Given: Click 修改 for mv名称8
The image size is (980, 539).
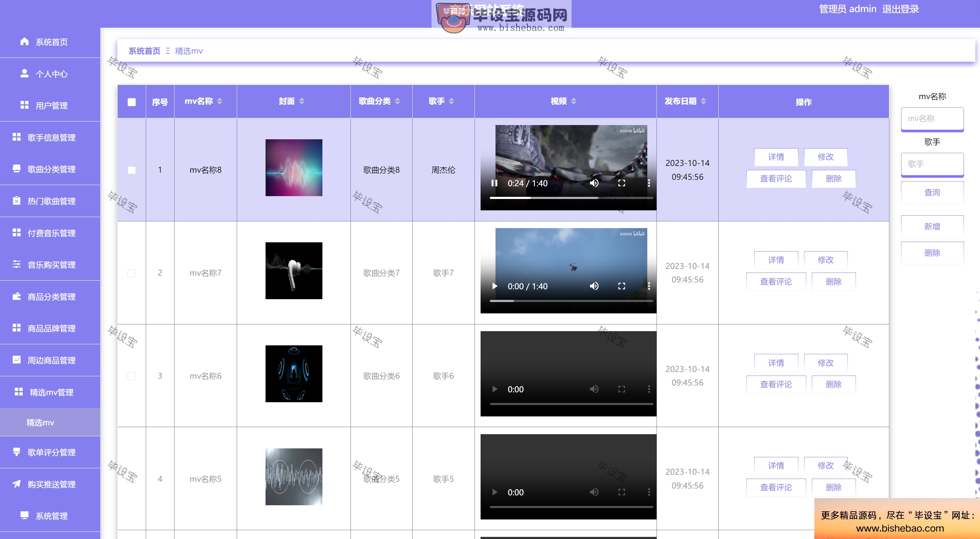Looking at the screenshot, I should click(825, 157).
